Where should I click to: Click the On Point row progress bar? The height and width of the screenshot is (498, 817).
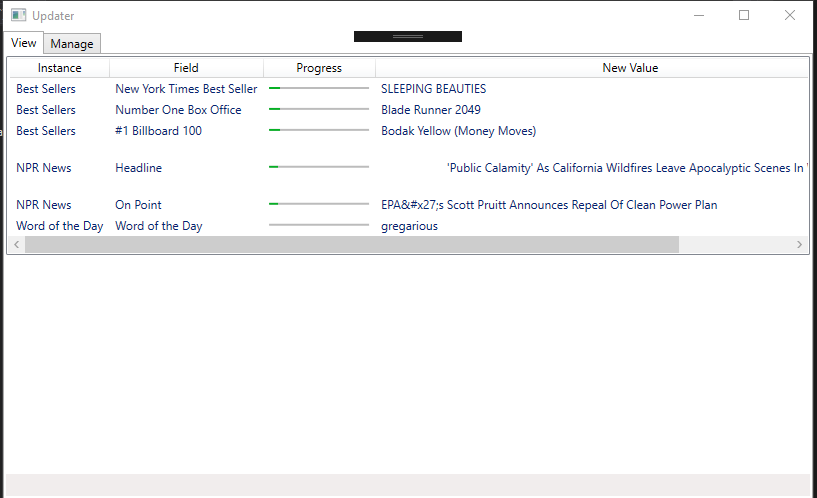pos(319,204)
